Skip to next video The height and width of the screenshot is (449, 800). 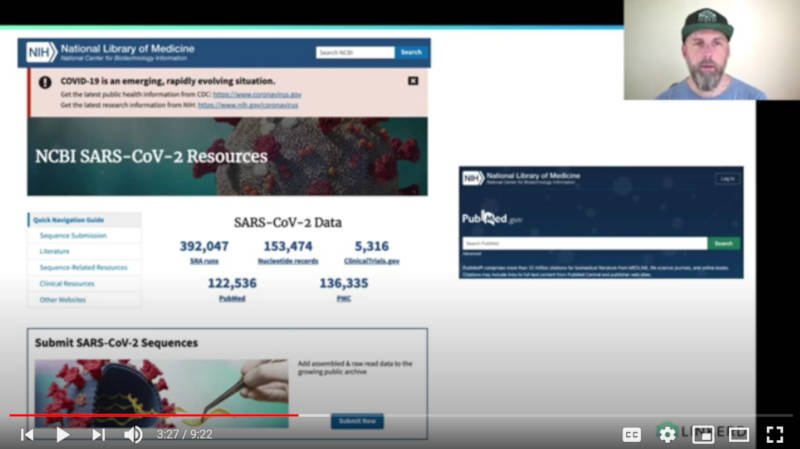click(x=98, y=435)
